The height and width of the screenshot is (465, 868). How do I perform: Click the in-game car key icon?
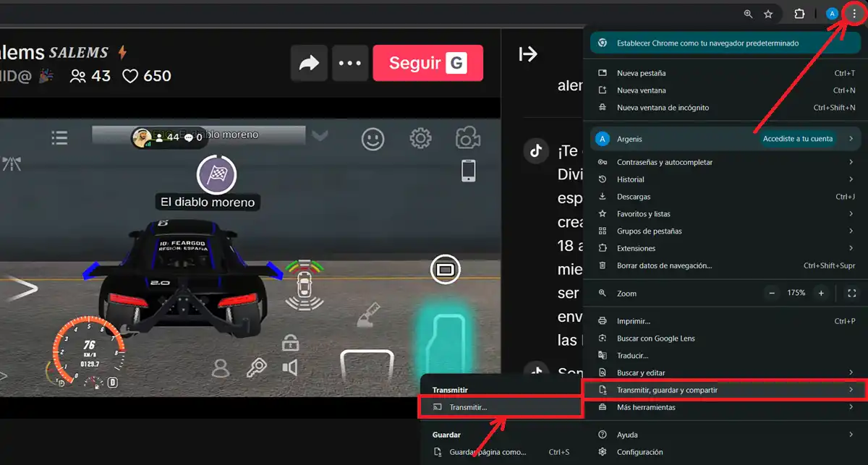tap(255, 369)
